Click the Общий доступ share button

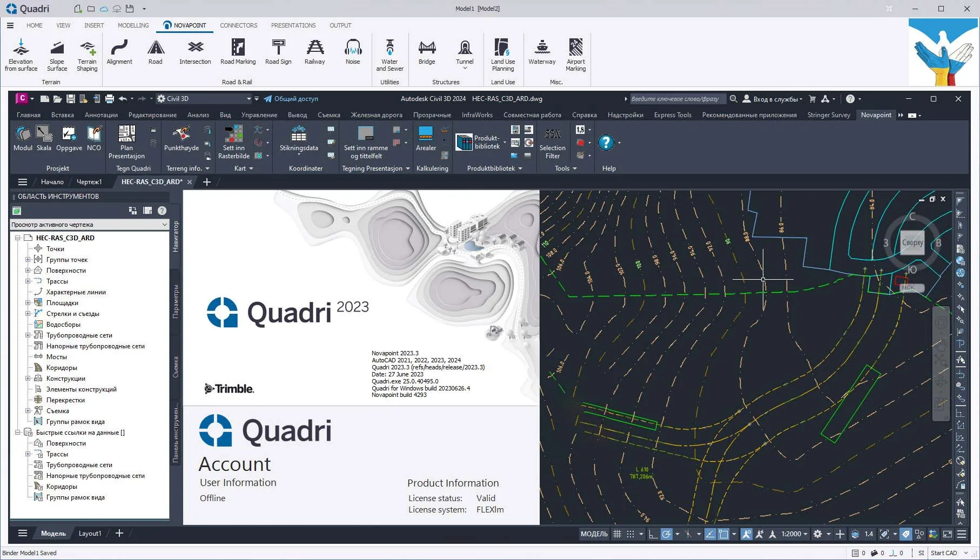(291, 99)
